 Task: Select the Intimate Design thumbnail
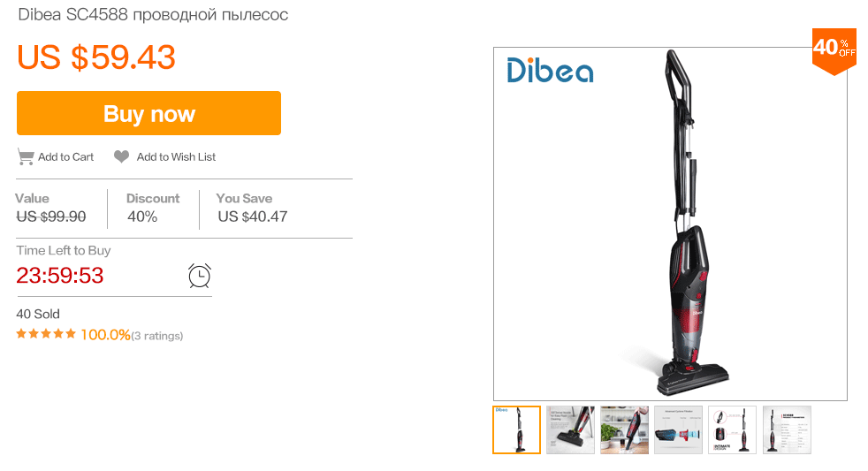[732, 429]
